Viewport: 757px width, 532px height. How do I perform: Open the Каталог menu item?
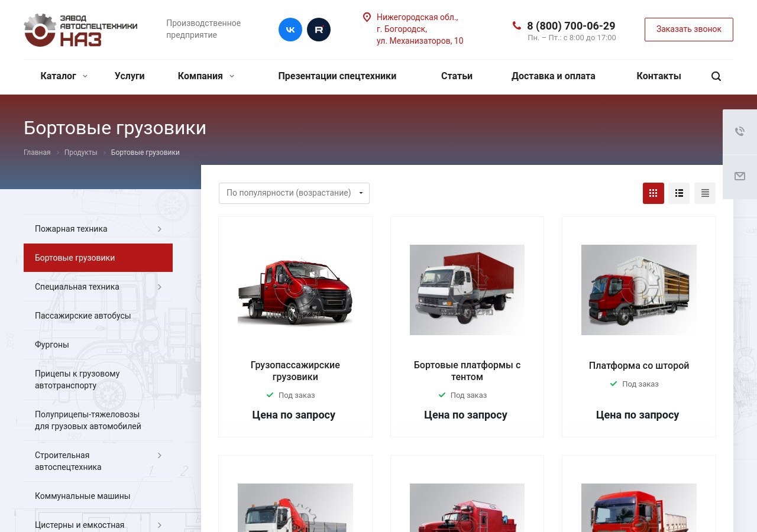pos(58,76)
